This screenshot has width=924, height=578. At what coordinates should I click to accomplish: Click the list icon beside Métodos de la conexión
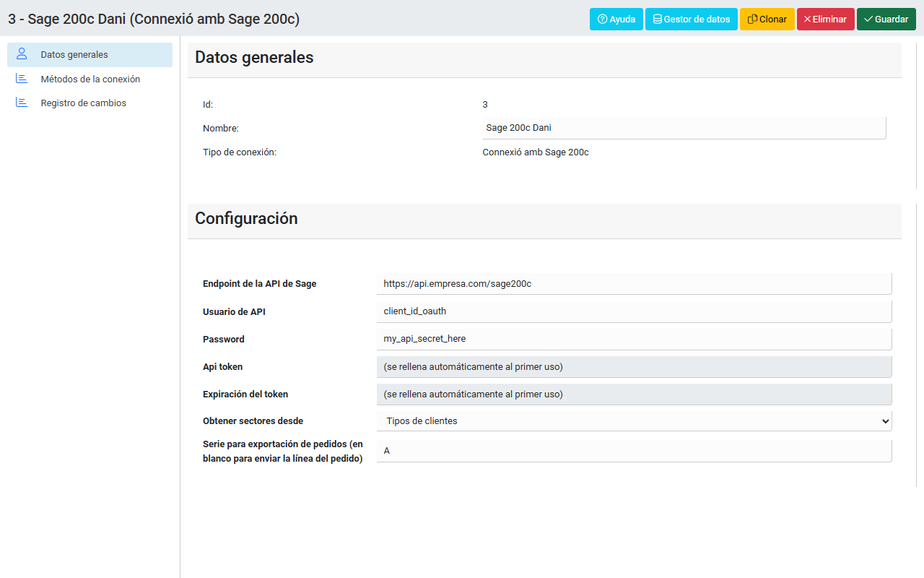point(22,79)
